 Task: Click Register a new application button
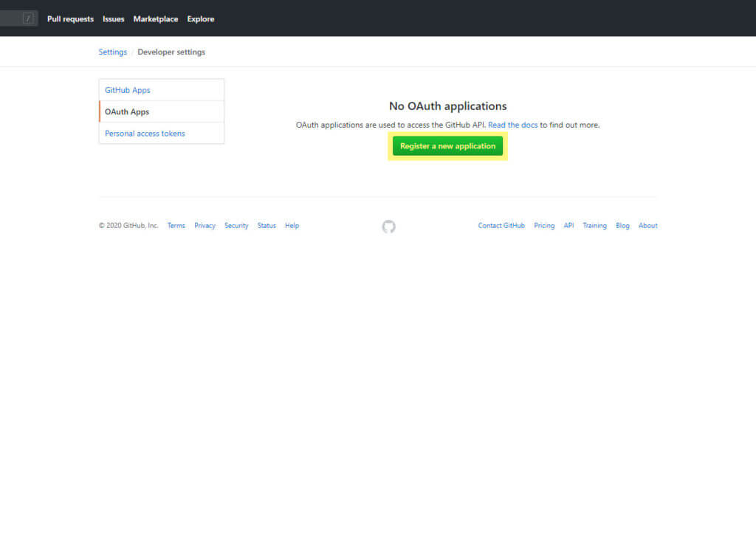pos(447,146)
